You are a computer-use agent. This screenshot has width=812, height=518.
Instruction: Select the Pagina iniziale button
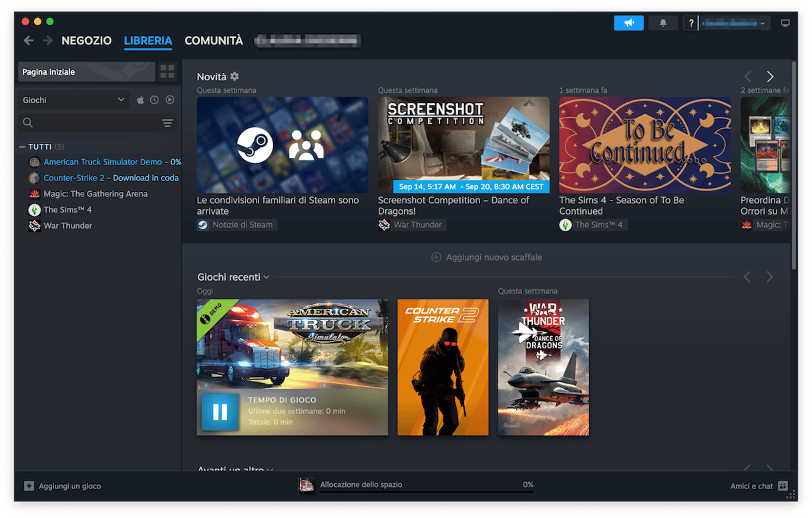click(87, 72)
